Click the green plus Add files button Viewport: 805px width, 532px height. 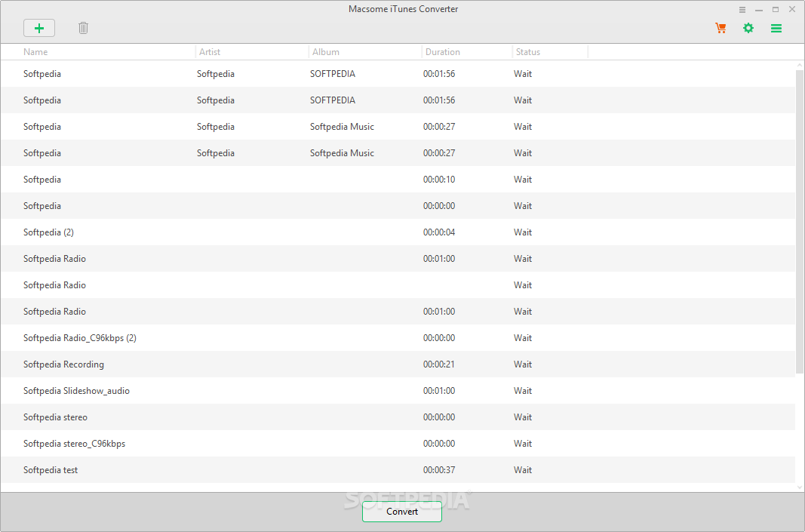tap(39, 28)
